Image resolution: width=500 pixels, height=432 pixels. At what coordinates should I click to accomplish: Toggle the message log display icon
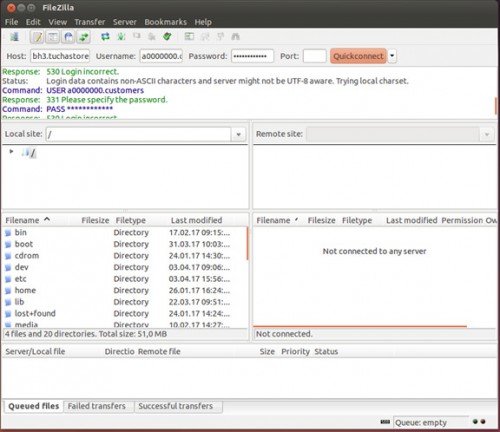pyautogui.click(x=37, y=37)
